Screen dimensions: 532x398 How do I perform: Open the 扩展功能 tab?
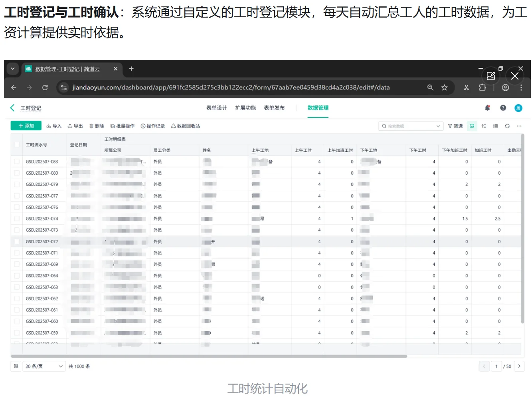click(245, 108)
